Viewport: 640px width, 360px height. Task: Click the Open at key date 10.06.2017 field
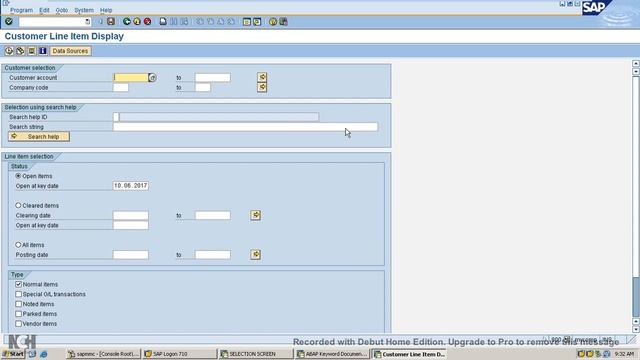[x=131, y=186]
